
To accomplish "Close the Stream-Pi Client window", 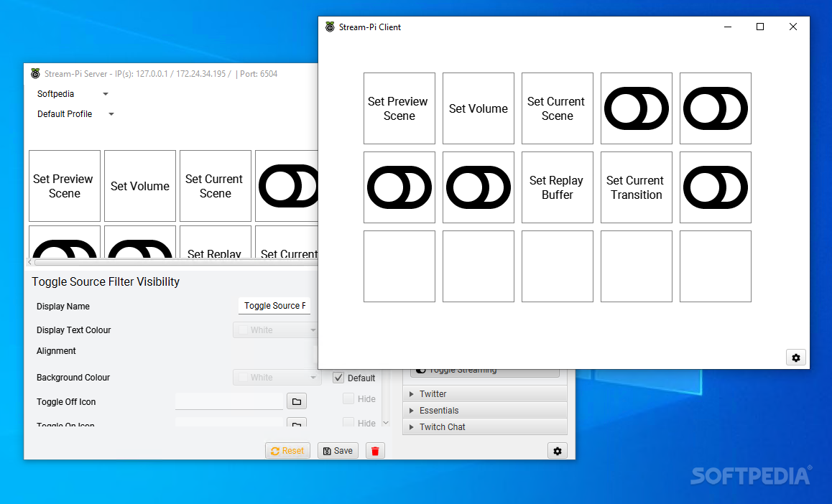I will click(x=792, y=27).
